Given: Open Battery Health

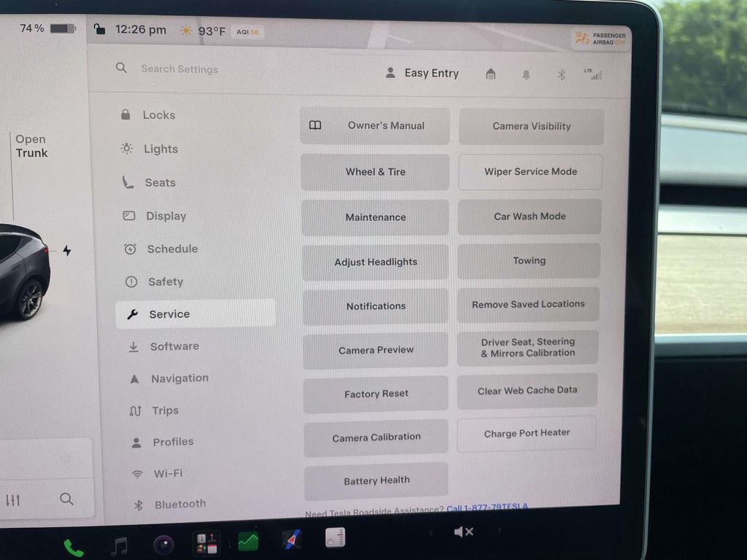Looking at the screenshot, I should click(376, 481).
